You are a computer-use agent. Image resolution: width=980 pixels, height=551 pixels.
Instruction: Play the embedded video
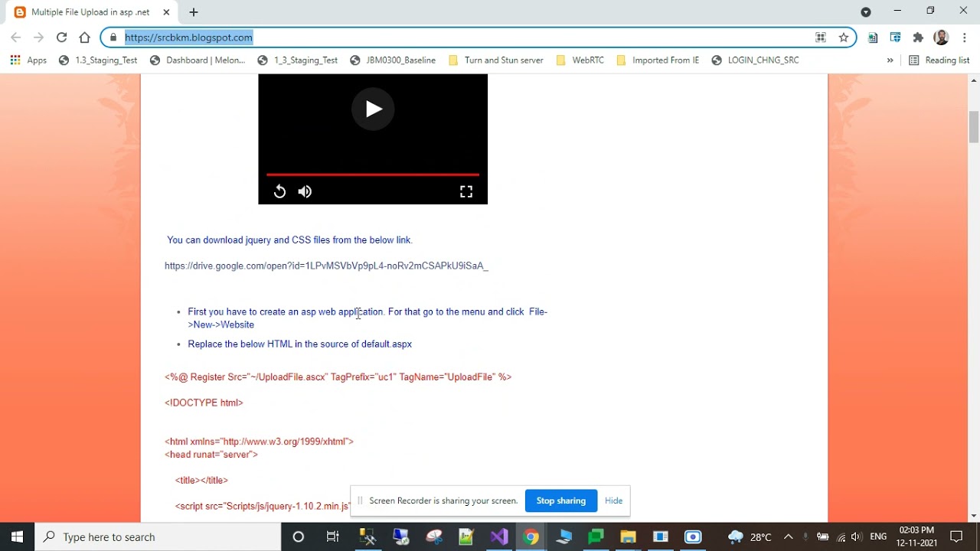[x=373, y=109]
